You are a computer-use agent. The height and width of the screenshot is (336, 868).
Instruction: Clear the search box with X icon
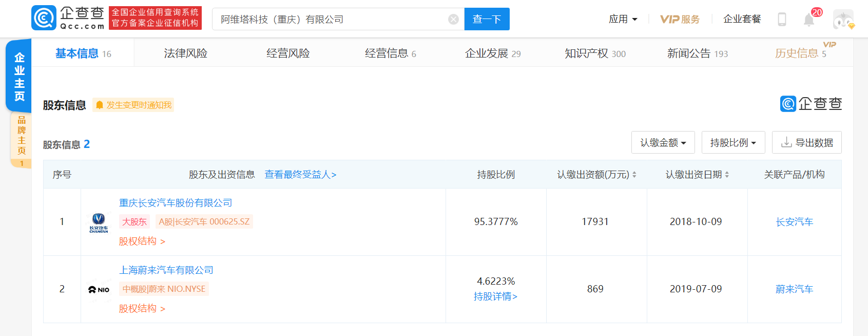click(x=453, y=20)
